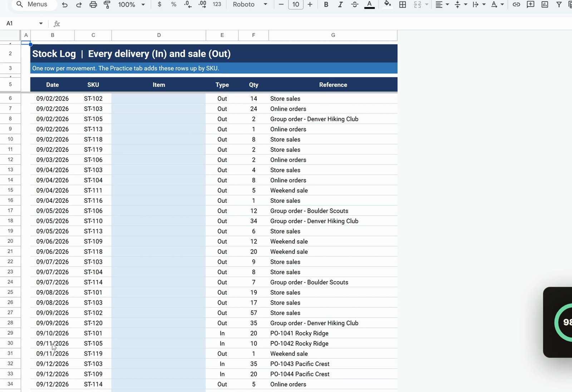Select cell 'PO-1041 Rocky Ridge'
Image resolution: width=572 pixels, height=392 pixels.
click(x=333, y=333)
